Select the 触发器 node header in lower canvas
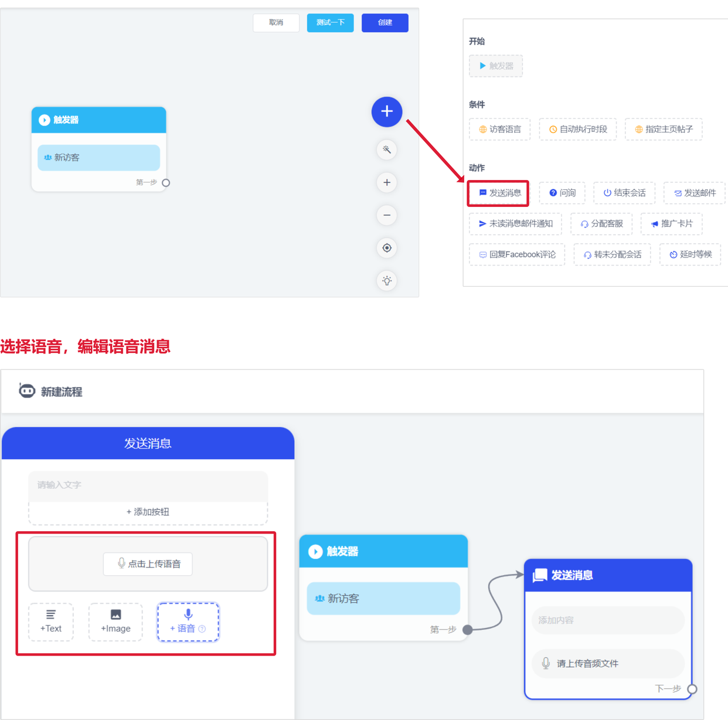728x720 pixels. click(383, 551)
